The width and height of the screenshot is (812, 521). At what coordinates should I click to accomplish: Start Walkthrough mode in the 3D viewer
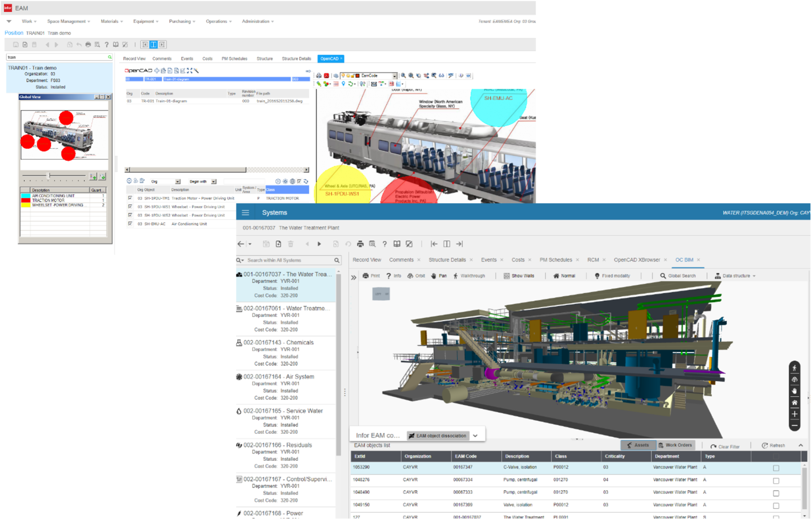(467, 275)
